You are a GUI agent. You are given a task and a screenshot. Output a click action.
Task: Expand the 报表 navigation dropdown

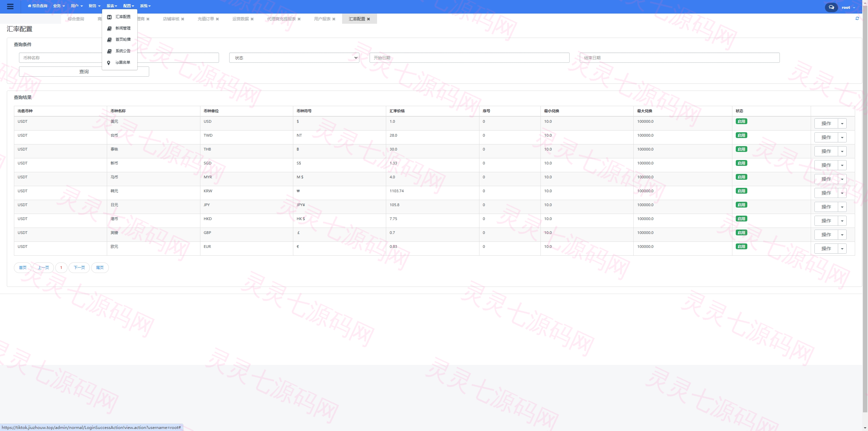112,6
